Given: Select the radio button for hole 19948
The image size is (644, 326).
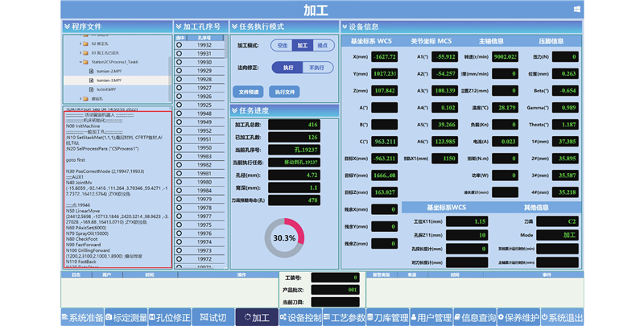Looking at the screenshot, I should pos(180,114).
